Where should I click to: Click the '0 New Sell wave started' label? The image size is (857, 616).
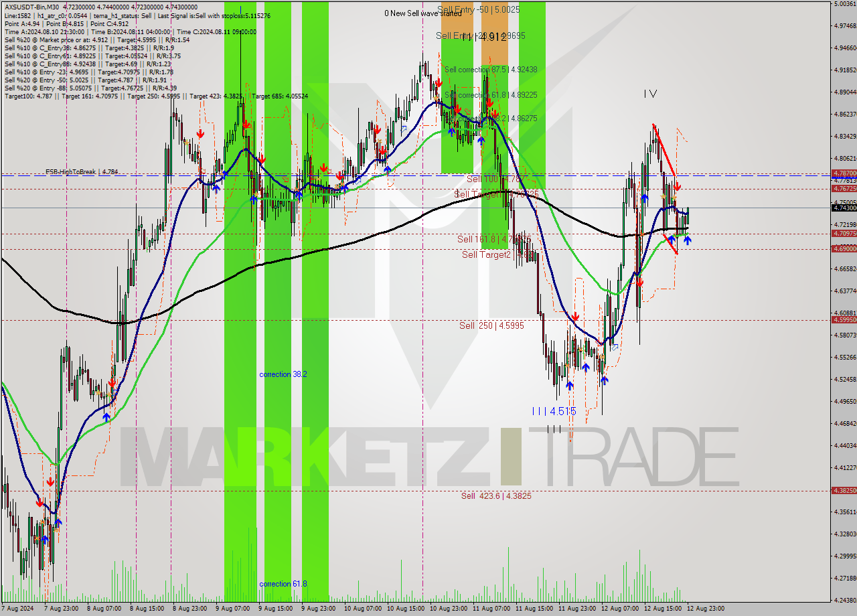pyautogui.click(x=422, y=13)
